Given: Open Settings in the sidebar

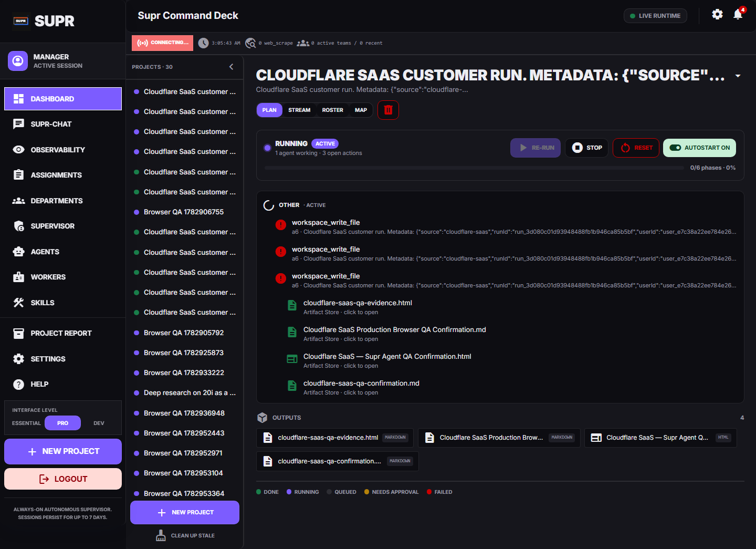Looking at the screenshot, I should (x=63, y=359).
